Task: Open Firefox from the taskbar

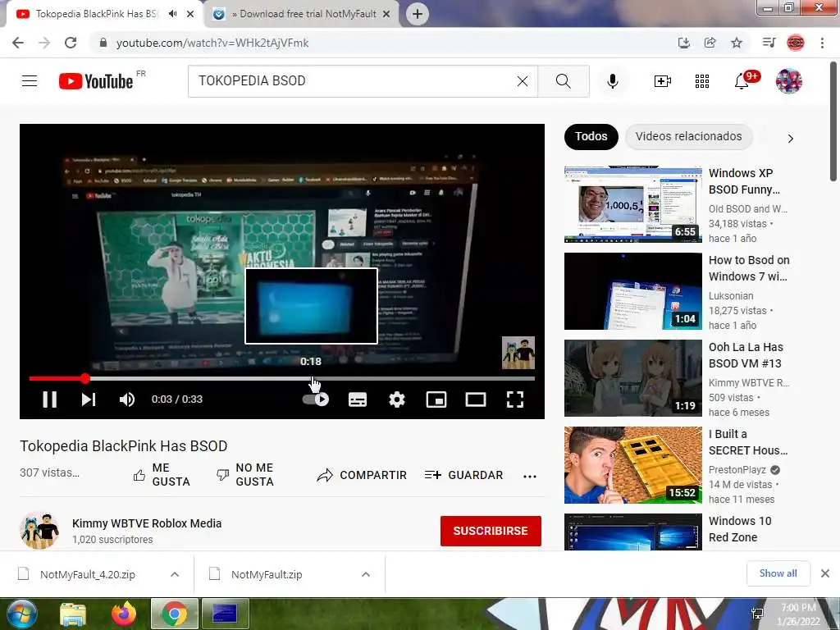Action: pos(123,614)
